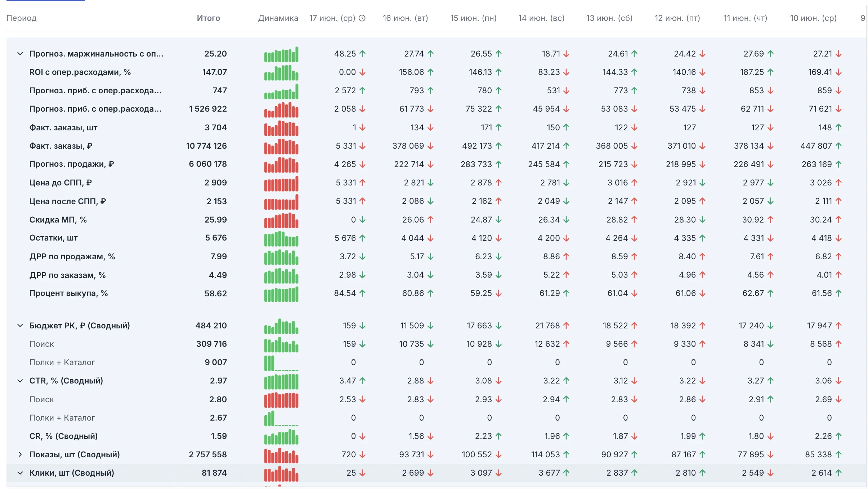Collapse the CTR, % (Сводный) group
The image size is (868, 489).
(20, 381)
